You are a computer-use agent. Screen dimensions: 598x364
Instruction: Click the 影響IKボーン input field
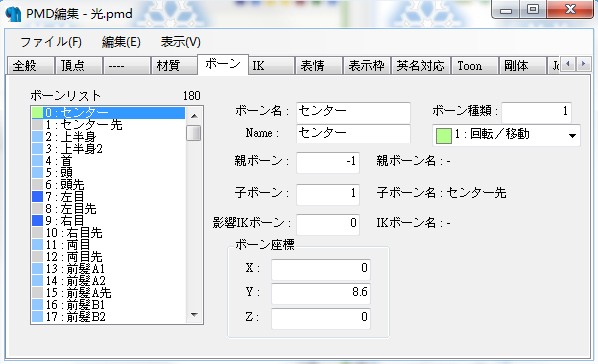pyautogui.click(x=328, y=224)
